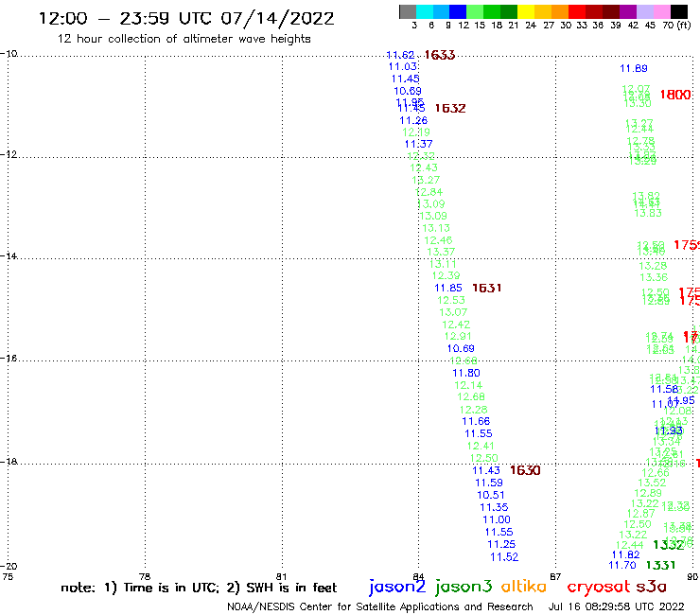Click the 11.52 wave height value

[504, 557]
